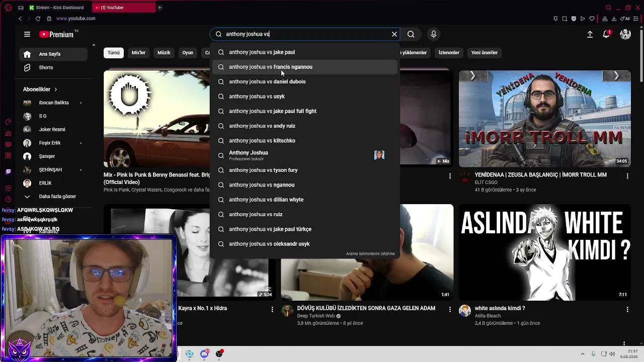Focus the YouTube search input field
Viewport: 644px width, 362px height.
tap(305, 34)
